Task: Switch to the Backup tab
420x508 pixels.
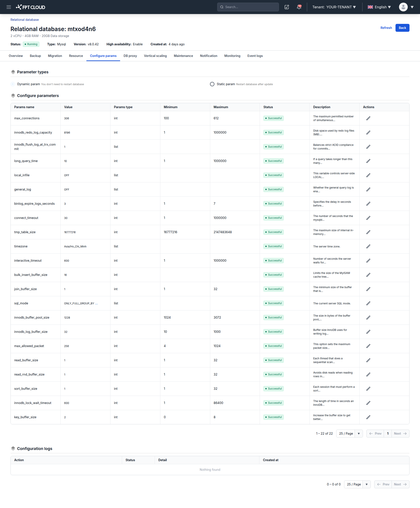Action: (x=35, y=56)
